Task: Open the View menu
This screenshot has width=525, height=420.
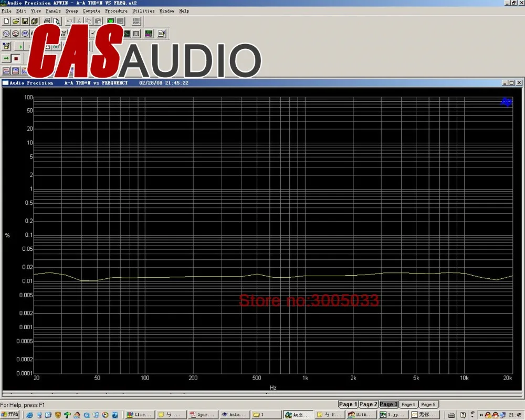Action: click(36, 11)
